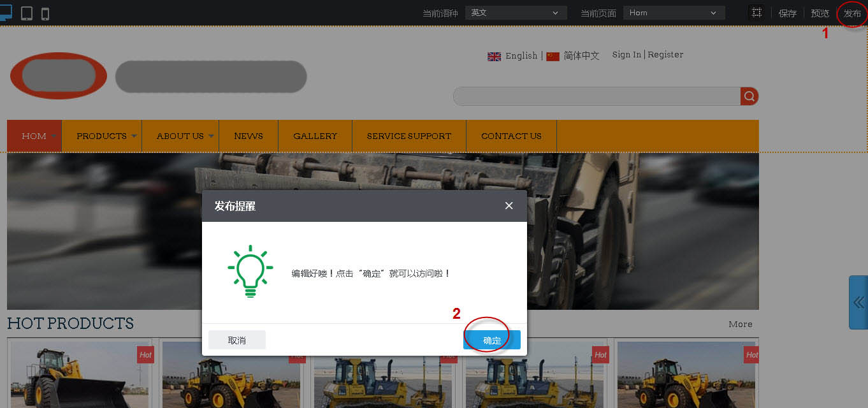The width and height of the screenshot is (868, 408).
Task: Click 发布 in the top toolbar
Action: [x=852, y=13]
